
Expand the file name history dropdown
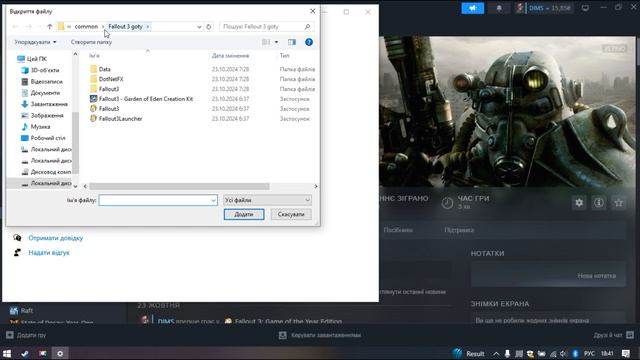click(213, 200)
